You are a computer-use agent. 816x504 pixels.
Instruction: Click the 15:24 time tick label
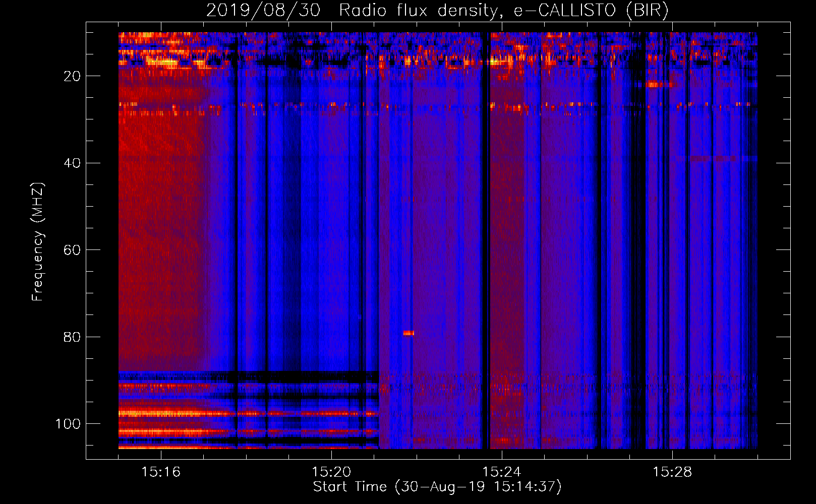tap(502, 472)
